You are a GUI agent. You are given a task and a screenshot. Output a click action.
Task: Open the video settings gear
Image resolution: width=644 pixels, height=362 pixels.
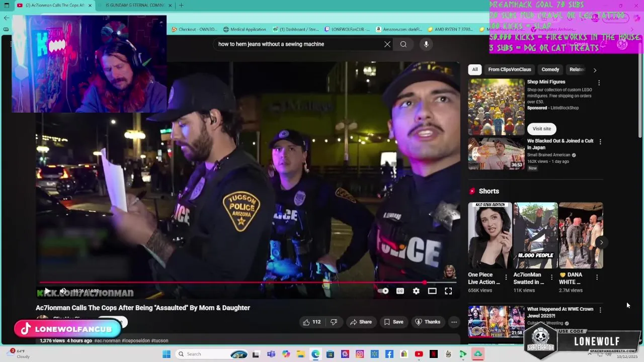(416, 291)
